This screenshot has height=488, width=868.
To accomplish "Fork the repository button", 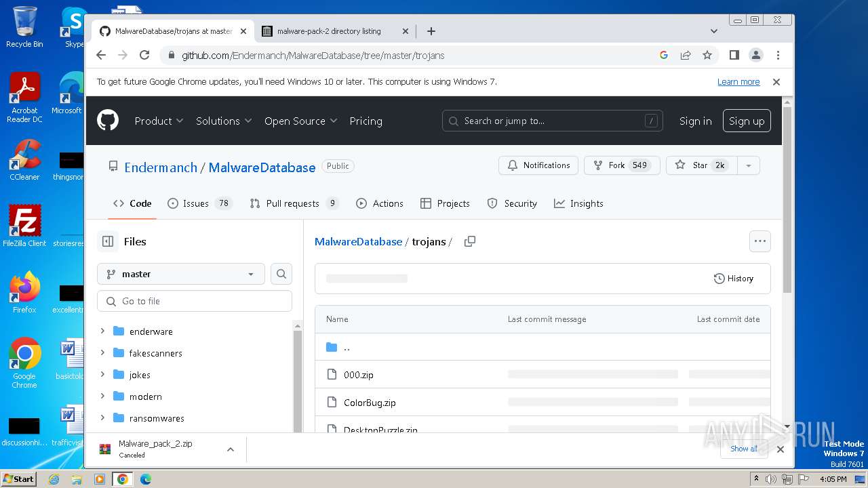I will click(622, 165).
